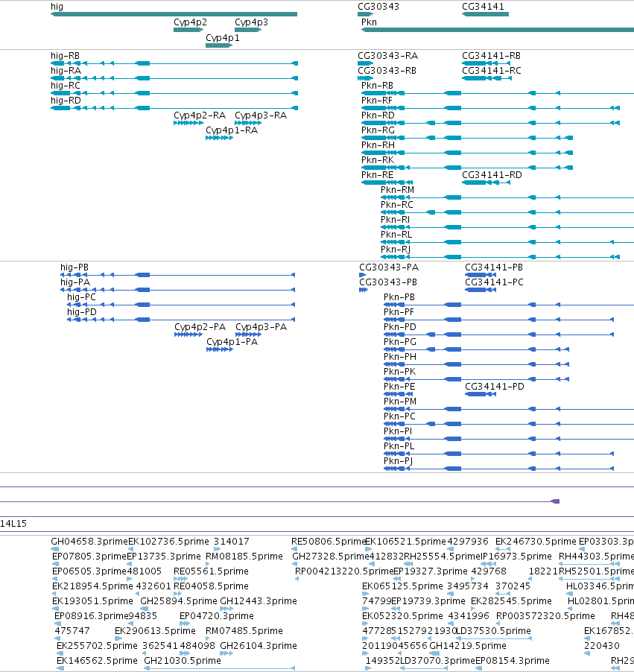This screenshot has height=672, width=634.
Task: Select Pkn-RL transcript label
Action: tap(396, 235)
